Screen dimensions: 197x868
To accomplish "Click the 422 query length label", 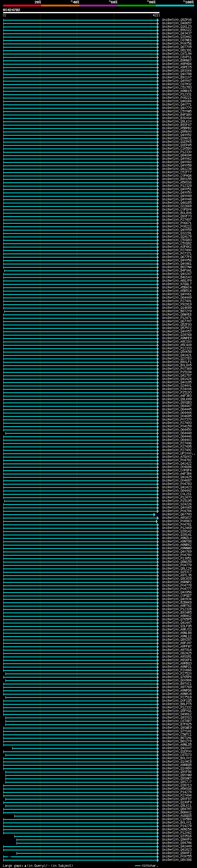I will coord(155,15).
